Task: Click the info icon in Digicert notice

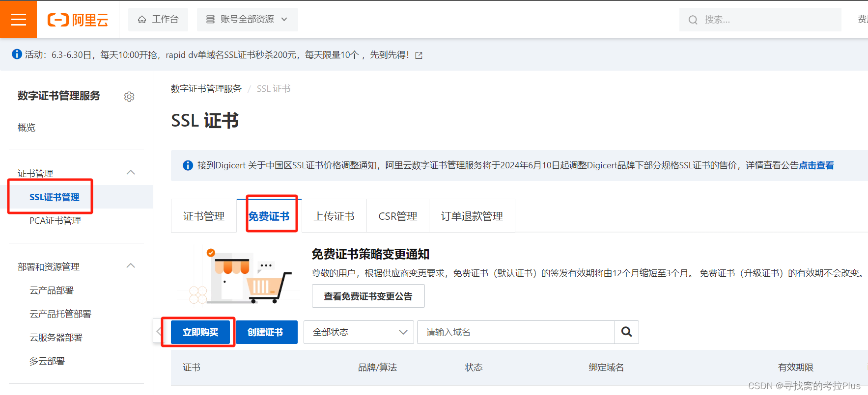Action: coord(188,165)
